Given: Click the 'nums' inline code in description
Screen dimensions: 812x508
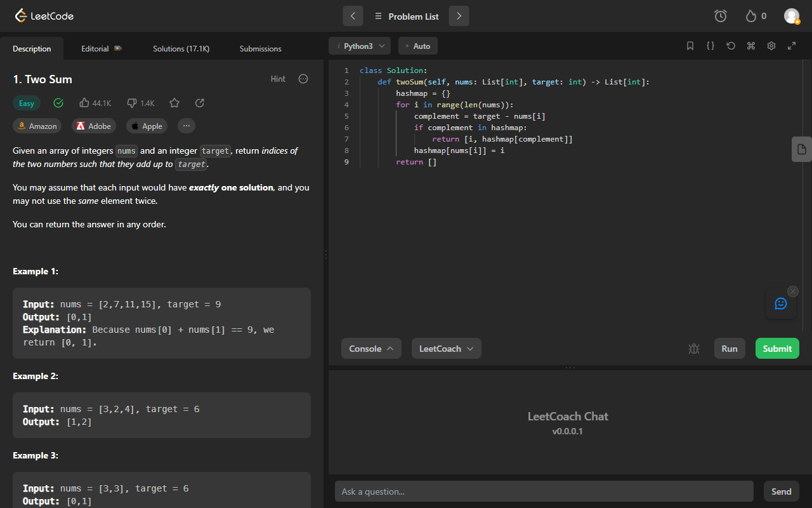Looking at the screenshot, I should [126, 151].
